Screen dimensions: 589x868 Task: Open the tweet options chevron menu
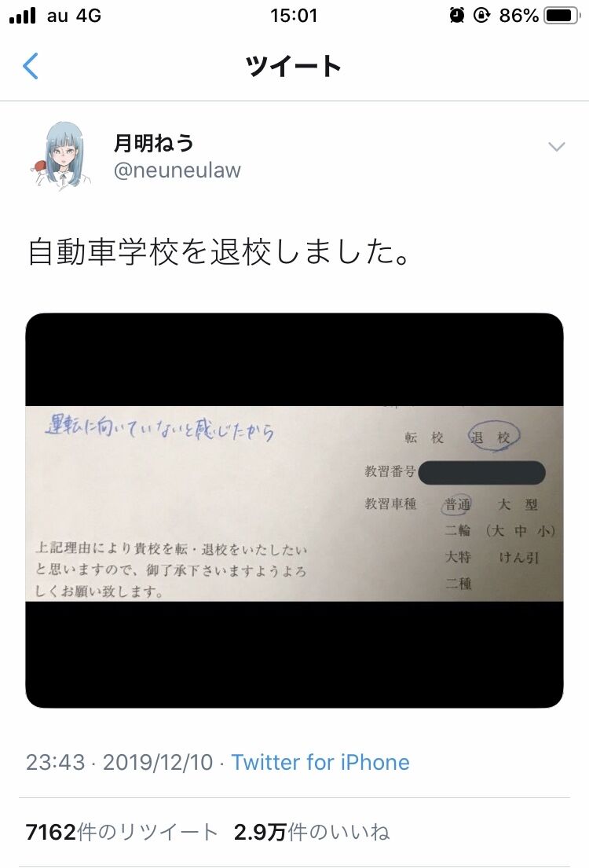(556, 147)
